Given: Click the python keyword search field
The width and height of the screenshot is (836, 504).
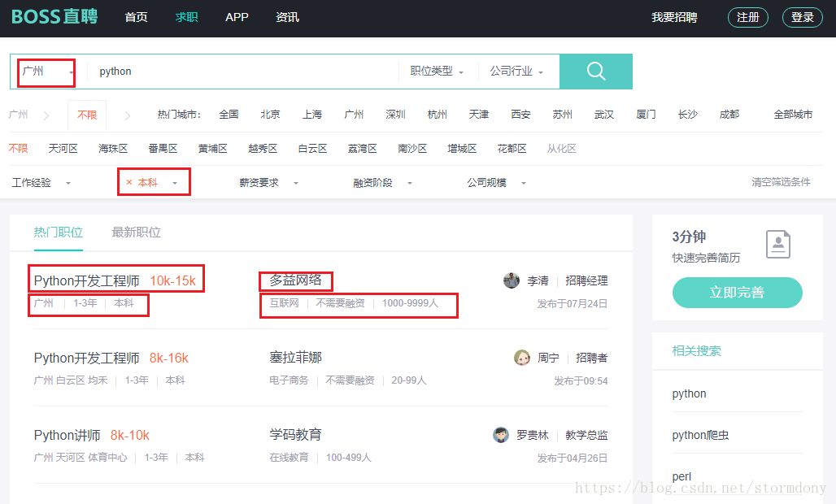Looking at the screenshot, I should tap(242, 72).
